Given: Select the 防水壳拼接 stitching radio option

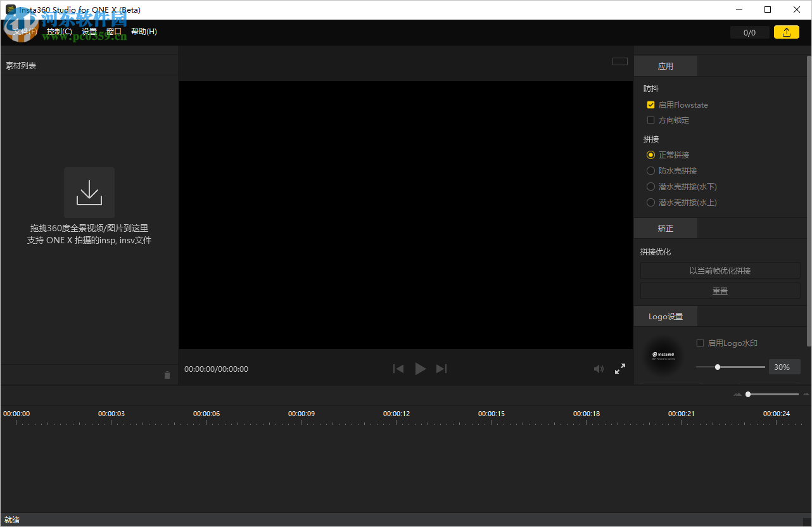Looking at the screenshot, I should (650, 170).
